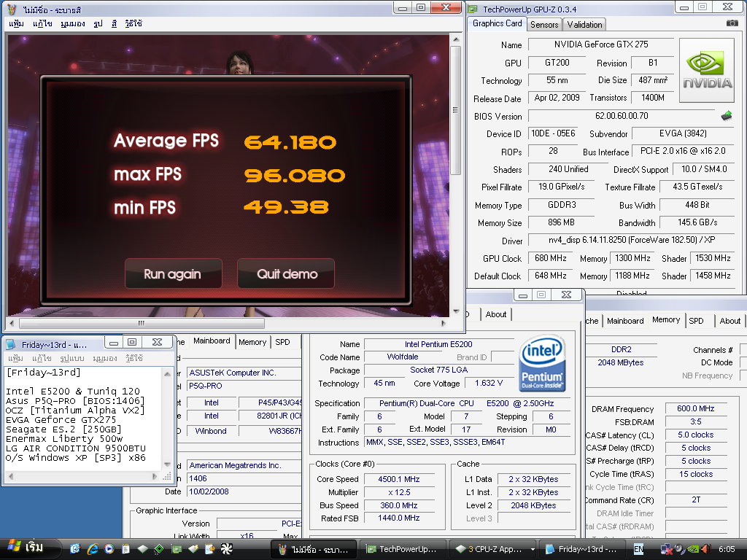Click Paint horizontal scrollbar right arrow
The height and width of the screenshot is (560, 747).
(444, 323)
